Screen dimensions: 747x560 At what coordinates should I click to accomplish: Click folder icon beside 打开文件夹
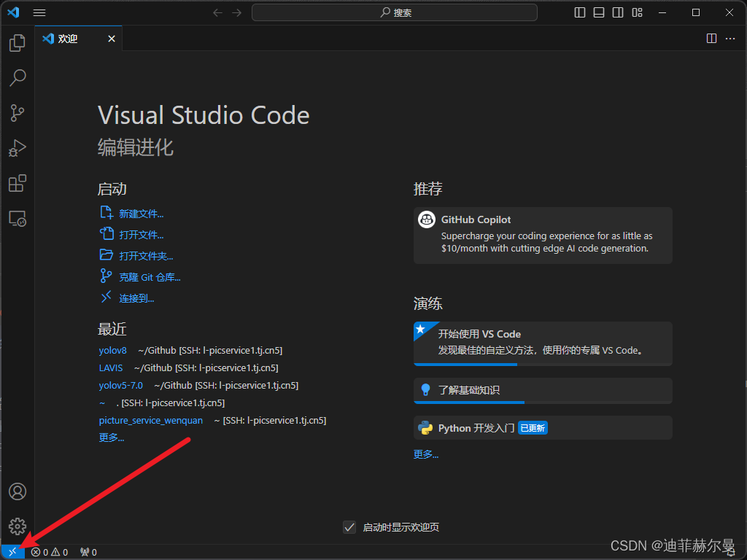pyautogui.click(x=107, y=254)
